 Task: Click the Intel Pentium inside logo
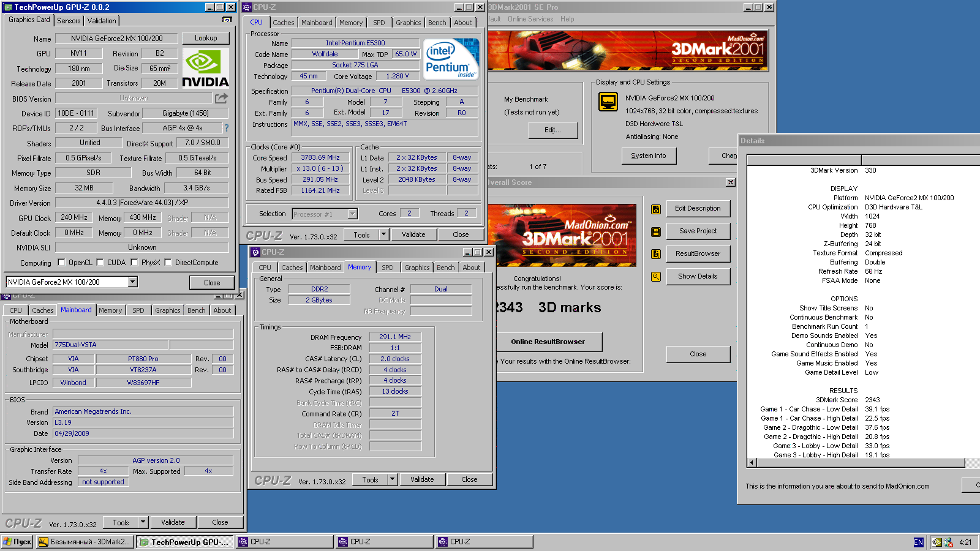coord(451,59)
